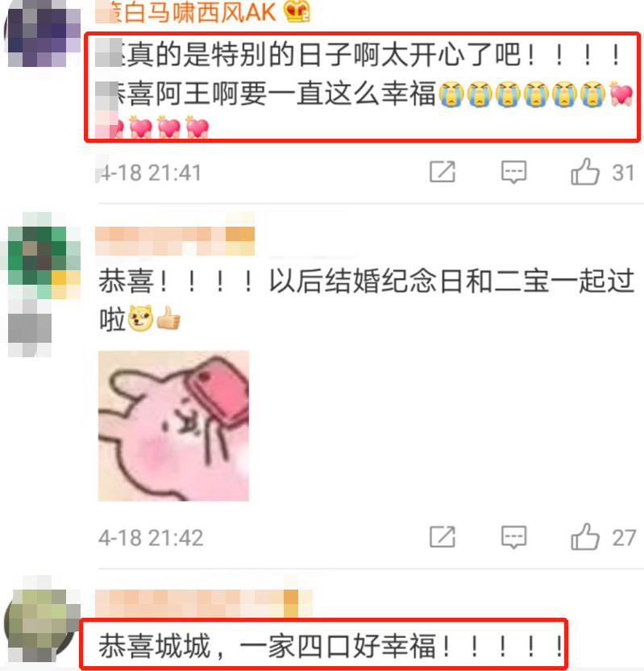Click the comment about 特别的日子
The height and width of the screenshot is (671, 644).
[x=364, y=89]
